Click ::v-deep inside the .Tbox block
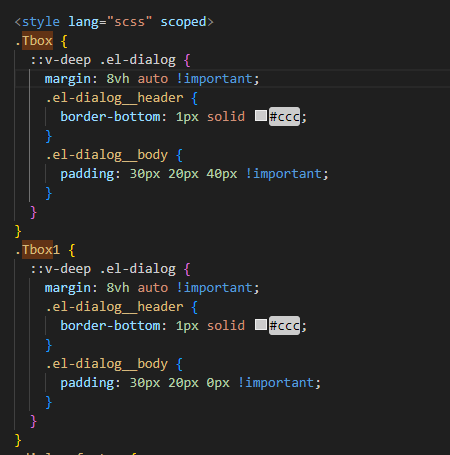450x455 pixels. pos(60,60)
